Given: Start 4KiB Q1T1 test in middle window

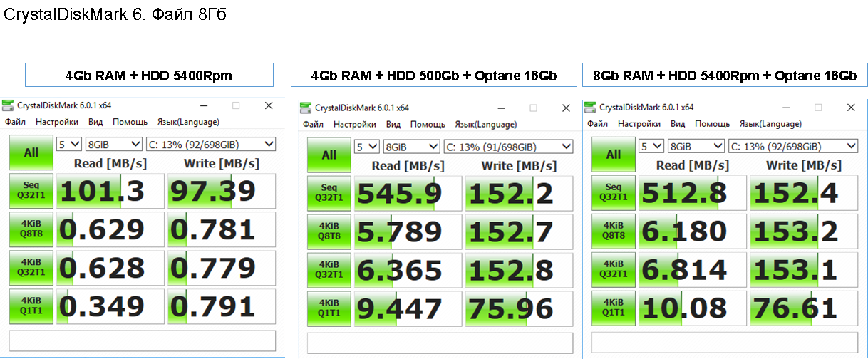Looking at the screenshot, I should [x=329, y=308].
